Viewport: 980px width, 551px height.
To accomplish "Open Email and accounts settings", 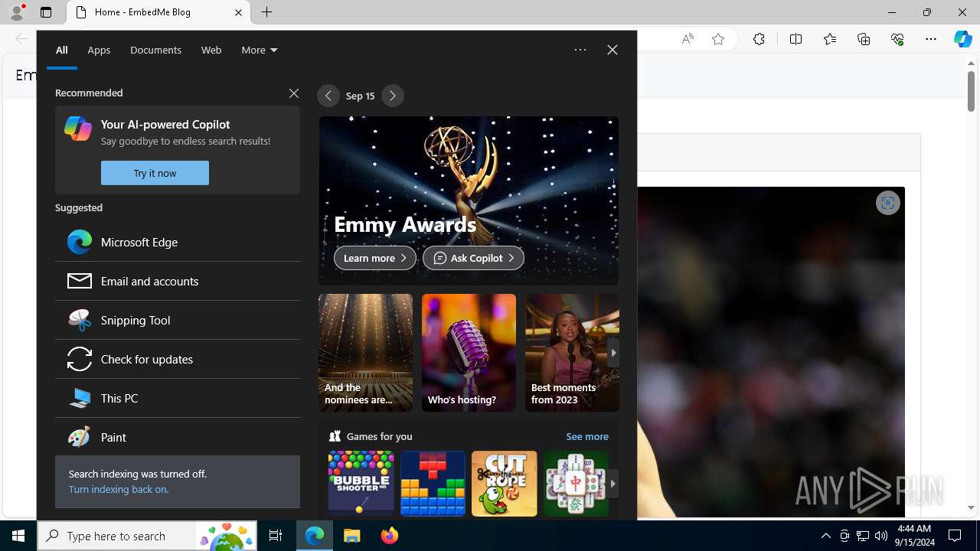I will tap(178, 281).
